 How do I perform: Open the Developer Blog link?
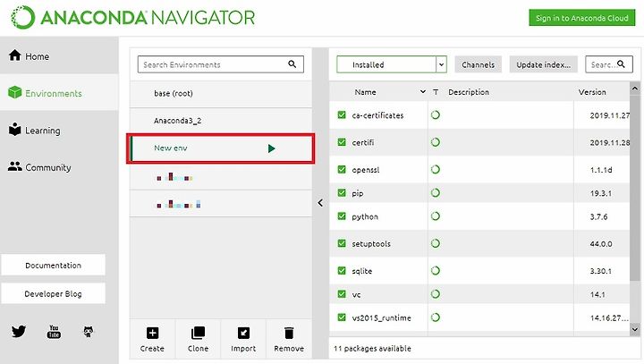tap(53, 293)
